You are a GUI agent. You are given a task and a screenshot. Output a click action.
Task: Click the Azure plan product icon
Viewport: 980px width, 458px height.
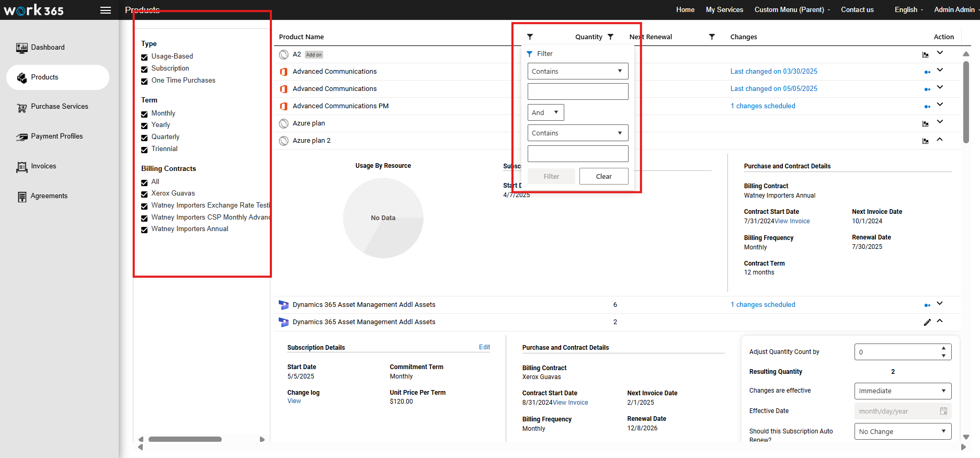(284, 123)
